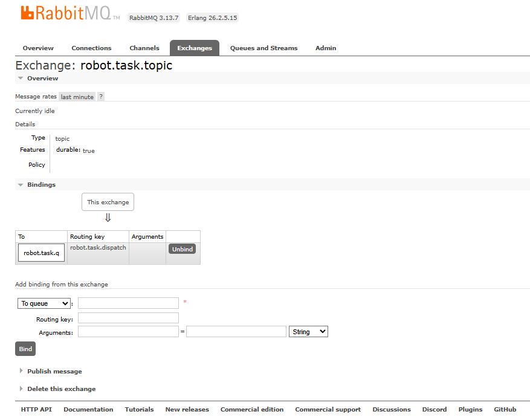The image size is (530, 420).
Task: Open the message rates help question mark
Action: click(101, 97)
